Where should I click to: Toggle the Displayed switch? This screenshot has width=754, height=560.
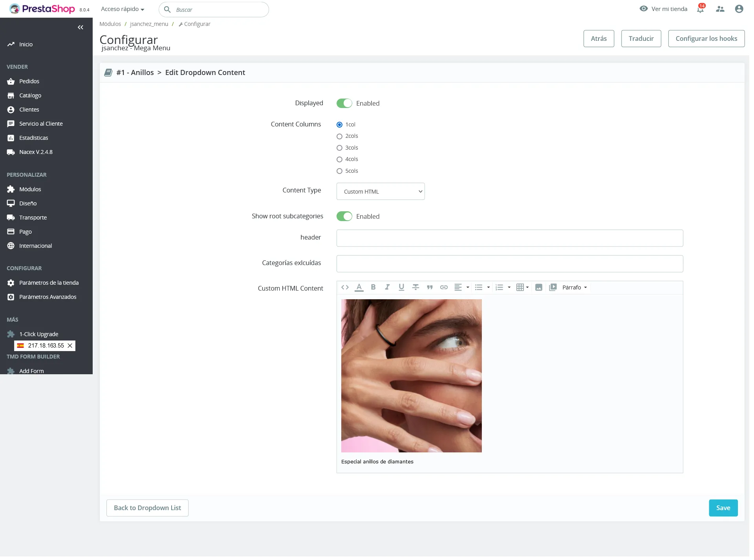click(x=344, y=103)
